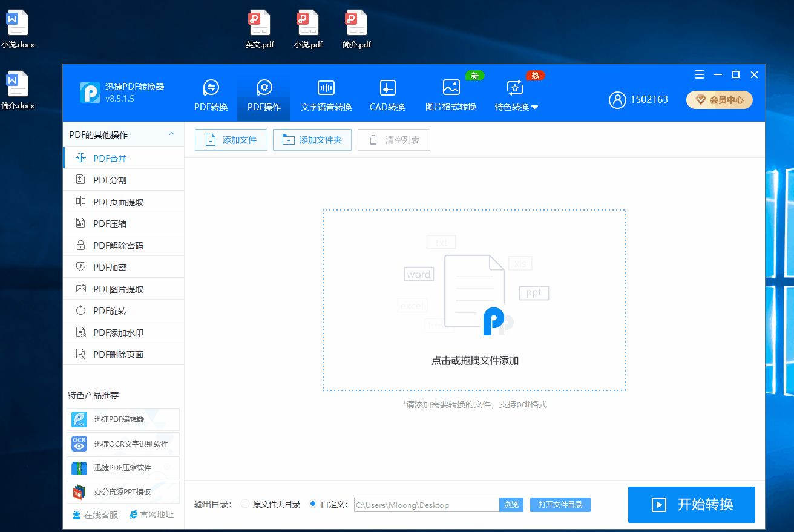Viewport: 794px width, 532px height.
Task: Click the 开始转换 button
Action: click(692, 505)
